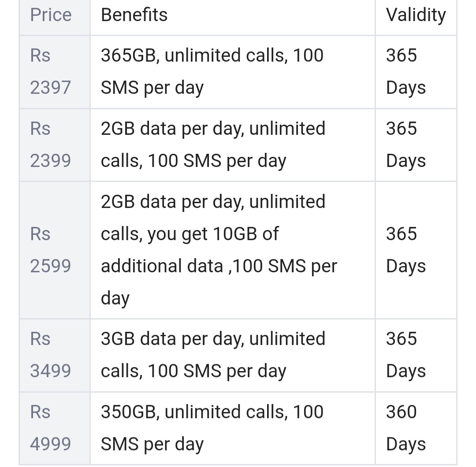This screenshot has height=467, width=476.
Task: Click the 360 Days validity cell
Action: pyautogui.click(x=405, y=428)
